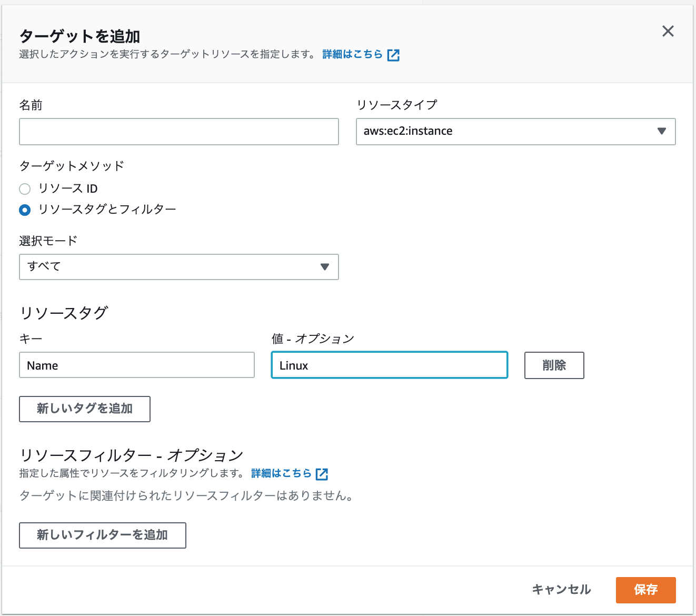Viewport: 696px width, 616px height.
Task: Close the ターゲットを追加 dialog with X
Action: click(x=668, y=31)
